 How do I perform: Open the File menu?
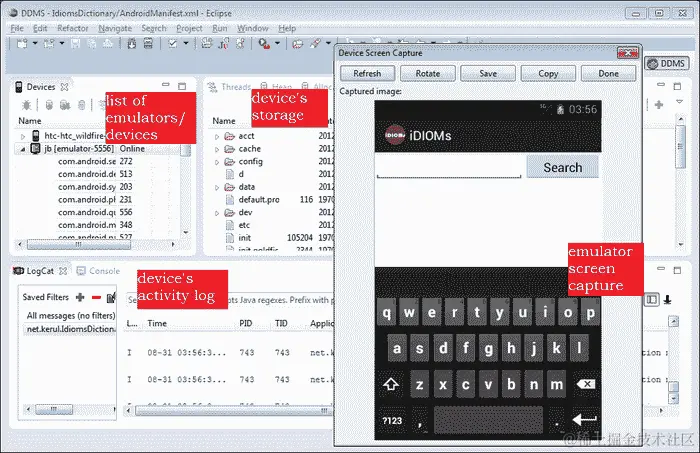click(x=17, y=28)
